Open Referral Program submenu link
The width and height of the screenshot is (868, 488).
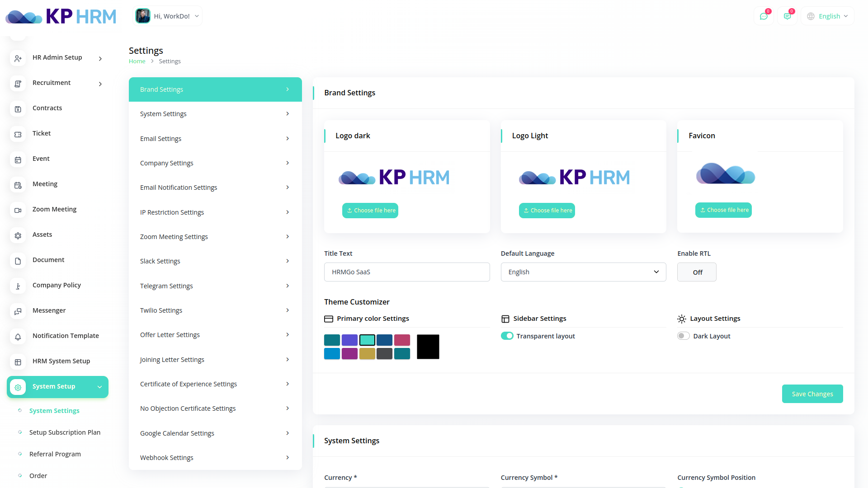point(55,454)
